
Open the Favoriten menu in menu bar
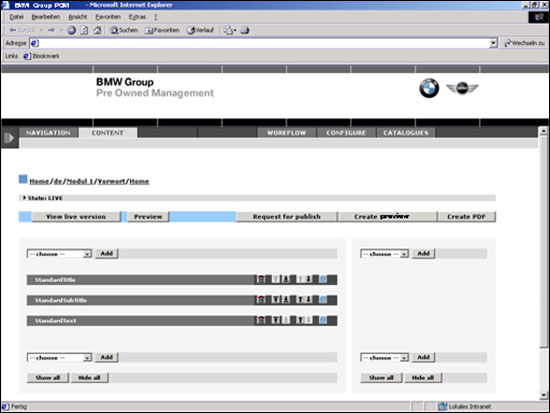click(x=108, y=17)
